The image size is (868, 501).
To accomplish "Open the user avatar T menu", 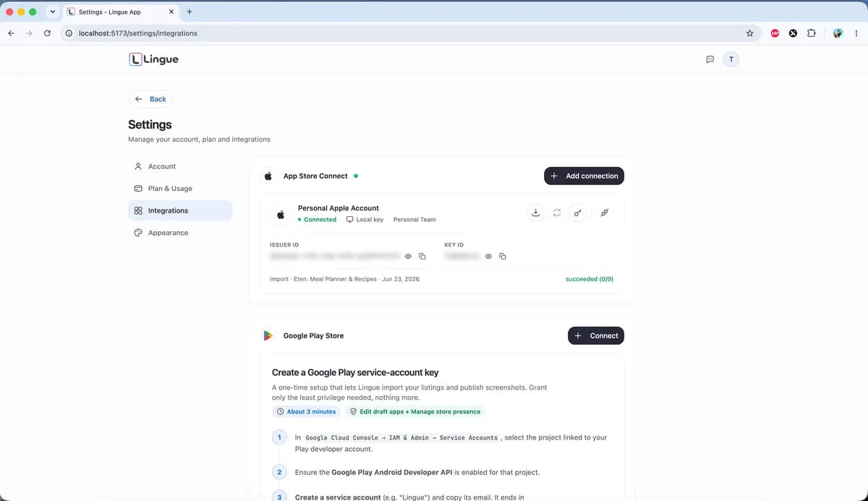I will tap(731, 59).
